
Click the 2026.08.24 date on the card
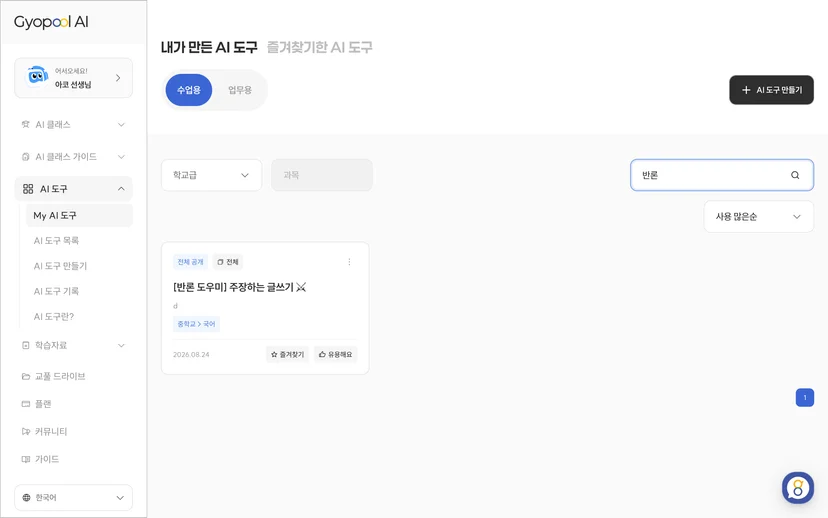[191, 355]
